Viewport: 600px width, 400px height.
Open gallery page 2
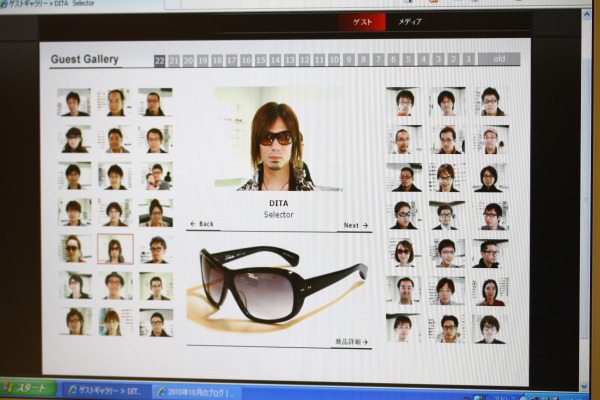tap(453, 59)
